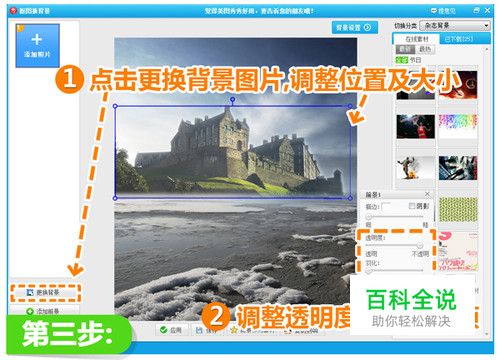This screenshot has width=500, height=360.
Task: Click the rotation handle above the castle image
Action: (x=233, y=99)
